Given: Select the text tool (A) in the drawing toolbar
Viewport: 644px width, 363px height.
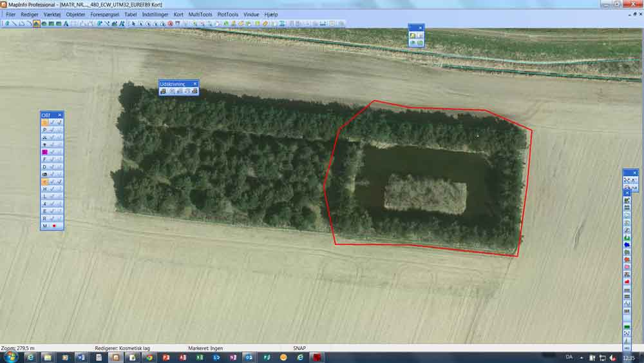Looking at the screenshot, I should click(66, 24).
